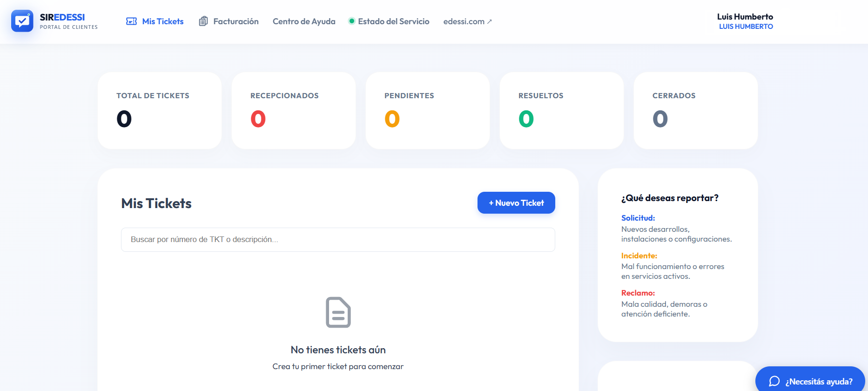Image resolution: width=868 pixels, height=391 pixels.
Task: Open the Facturación section
Action: tap(229, 21)
